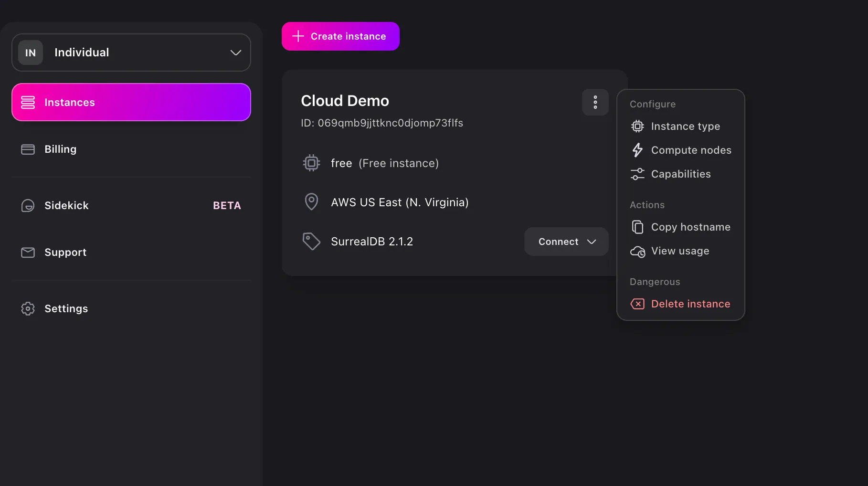Click the Sidekick face icon
Viewport: 868px width, 486px height.
click(x=28, y=206)
